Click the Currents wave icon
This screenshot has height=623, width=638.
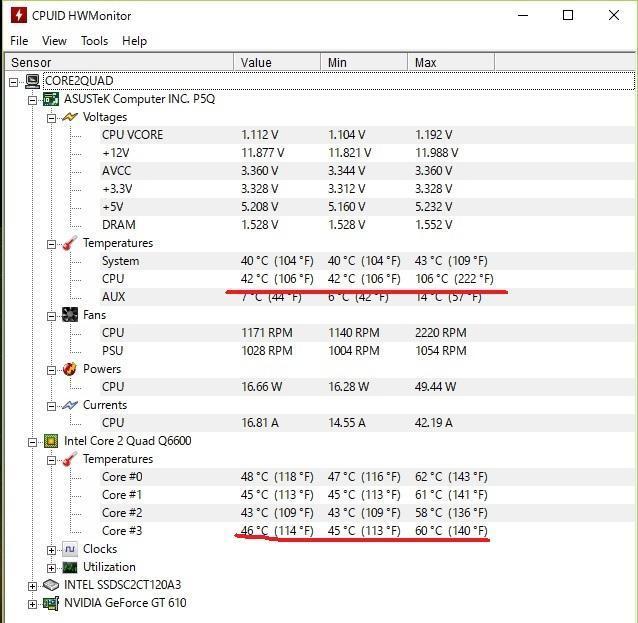(70, 405)
